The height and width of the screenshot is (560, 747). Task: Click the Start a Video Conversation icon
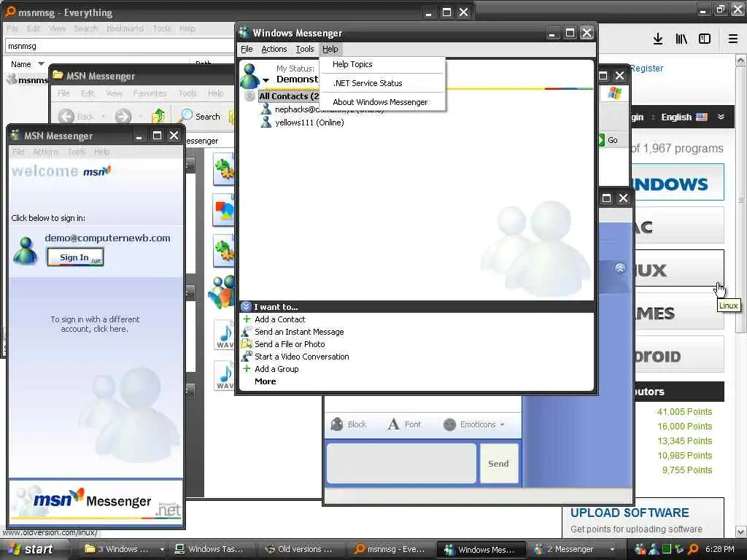point(247,356)
